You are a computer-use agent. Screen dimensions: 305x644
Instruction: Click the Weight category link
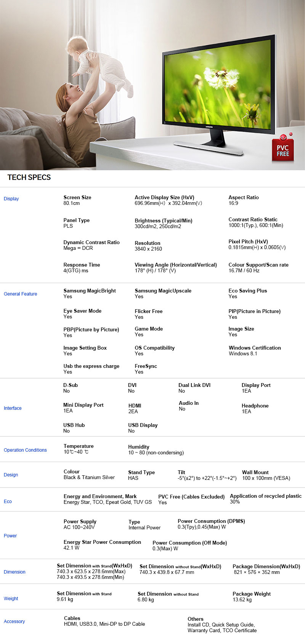point(11,598)
